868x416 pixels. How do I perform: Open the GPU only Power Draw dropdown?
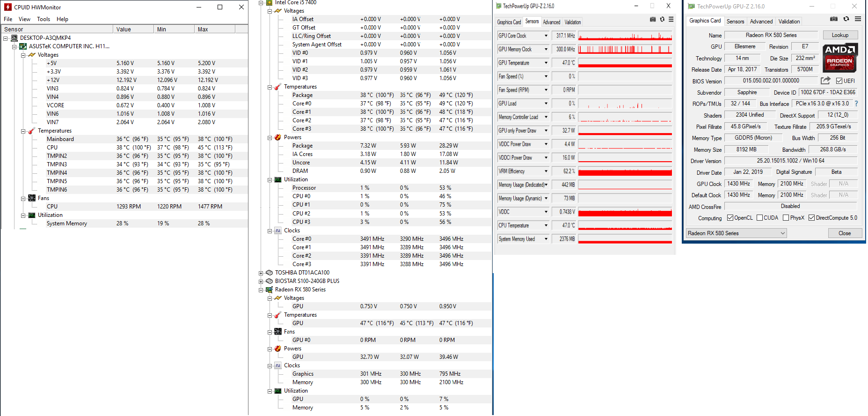(x=546, y=131)
